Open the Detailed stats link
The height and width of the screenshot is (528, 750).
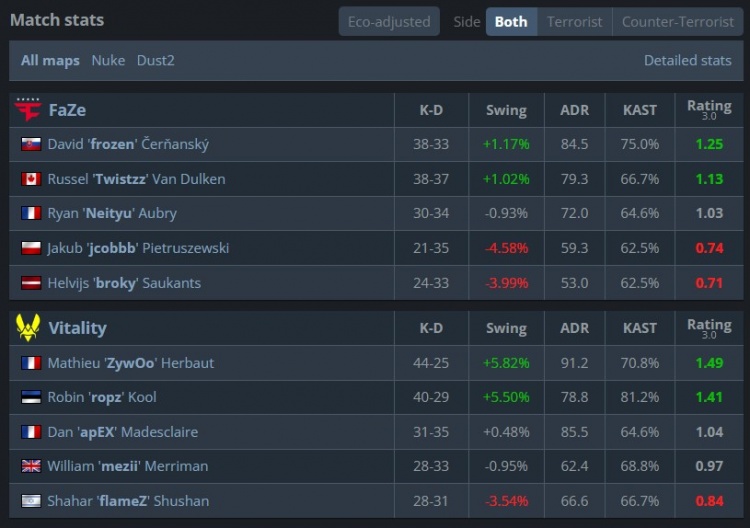[x=687, y=60]
